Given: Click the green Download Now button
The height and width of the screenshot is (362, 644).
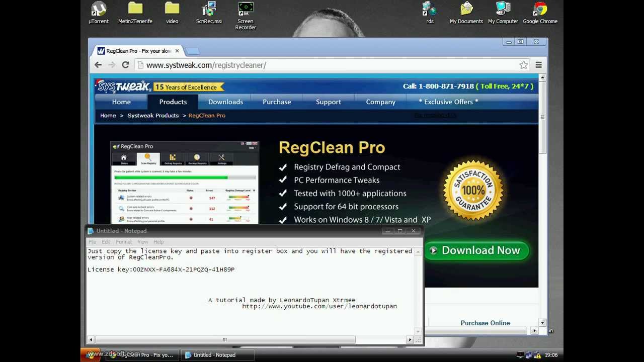Looking at the screenshot, I should tap(476, 250).
